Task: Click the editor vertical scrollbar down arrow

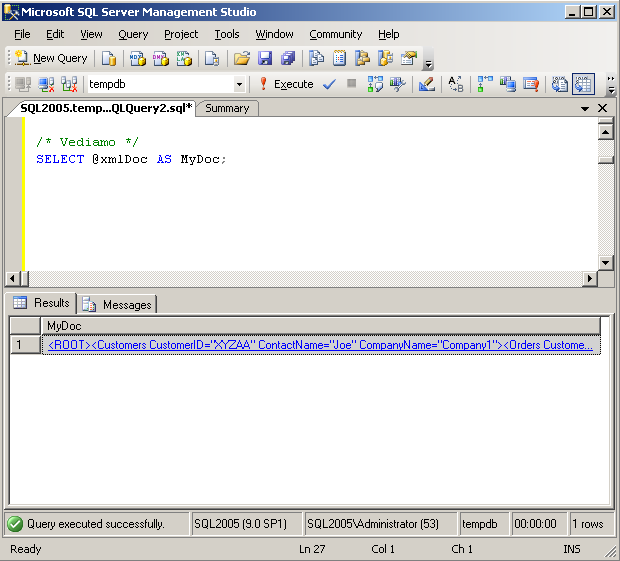Action: (x=605, y=262)
